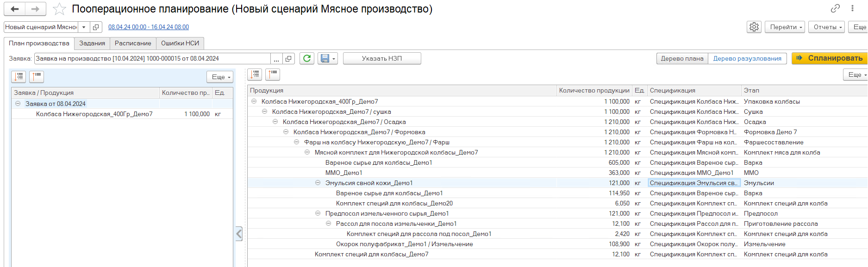This screenshot has width=868, height=267.
Task: Go back with the left arrow
Action: (x=15, y=9)
